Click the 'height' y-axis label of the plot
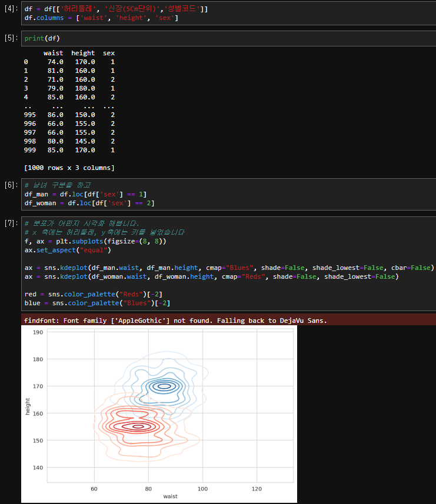 tap(27, 406)
